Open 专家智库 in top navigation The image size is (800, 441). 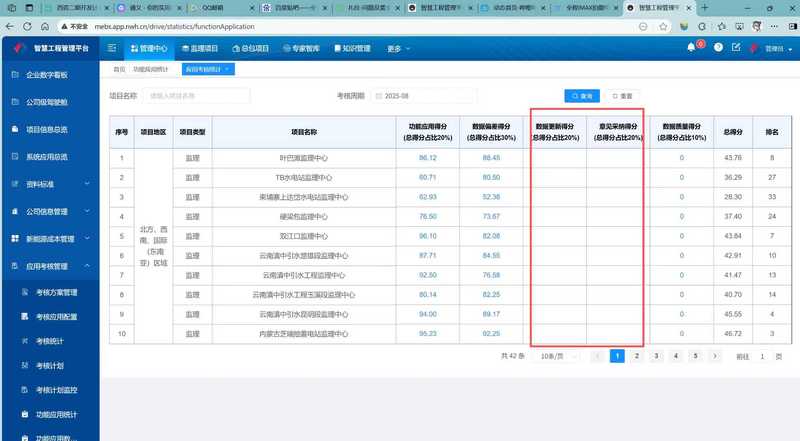point(302,48)
